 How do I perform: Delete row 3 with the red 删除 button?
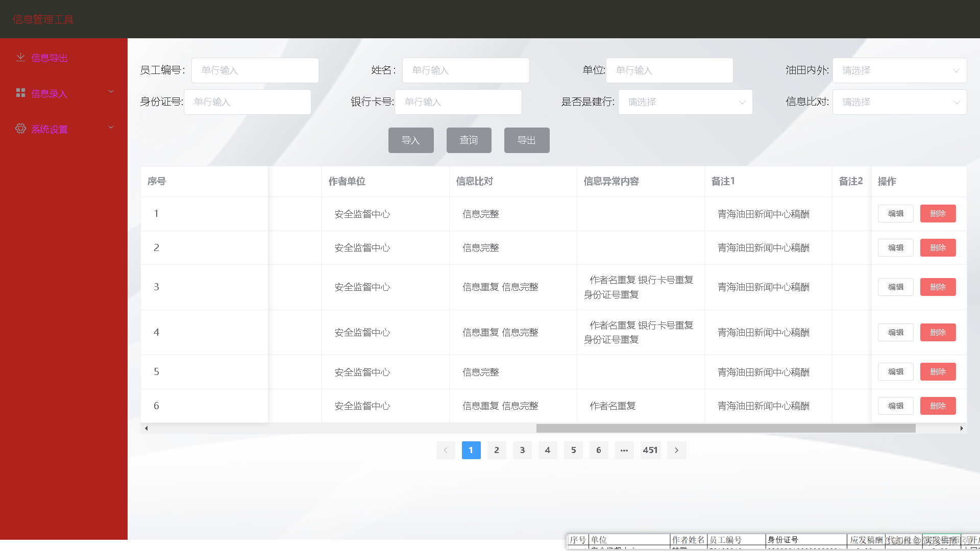coord(938,287)
